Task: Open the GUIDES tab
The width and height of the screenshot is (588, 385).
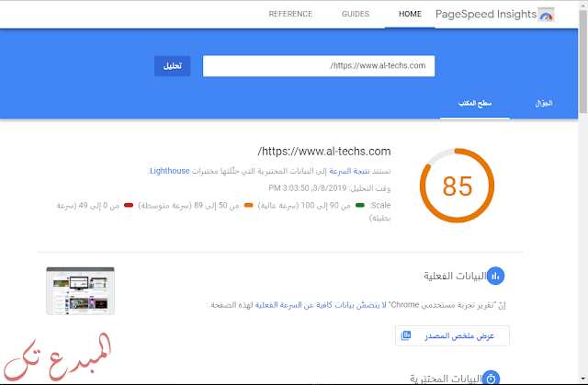Action: click(x=355, y=15)
